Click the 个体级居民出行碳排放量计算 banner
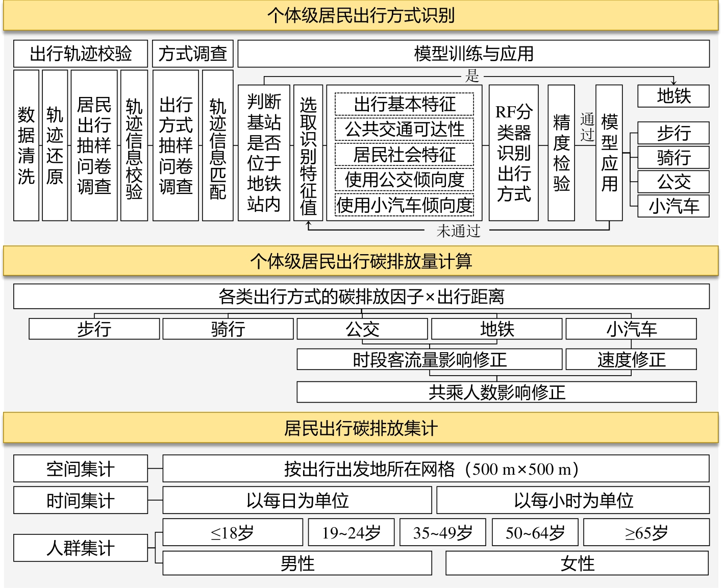Image resolution: width=724 pixels, height=588 pixels. [x=361, y=261]
